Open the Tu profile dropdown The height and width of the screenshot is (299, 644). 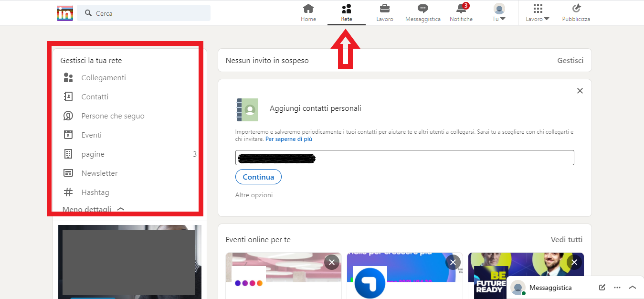click(498, 12)
